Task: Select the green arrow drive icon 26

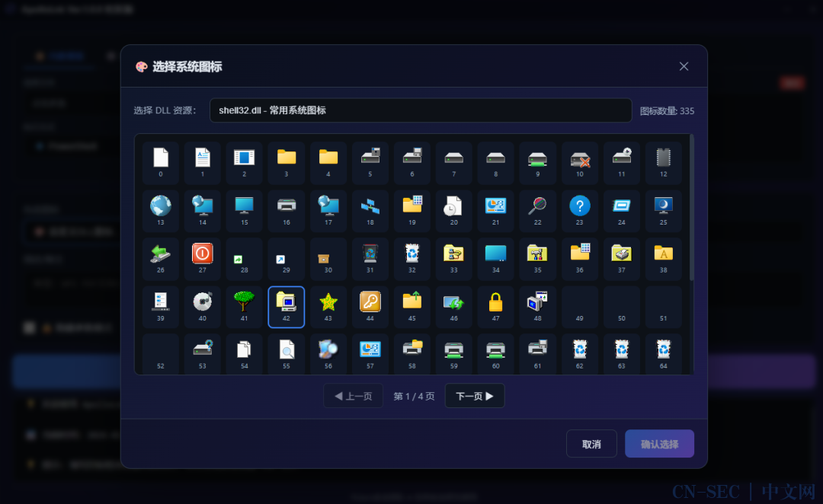Action: click(x=161, y=259)
